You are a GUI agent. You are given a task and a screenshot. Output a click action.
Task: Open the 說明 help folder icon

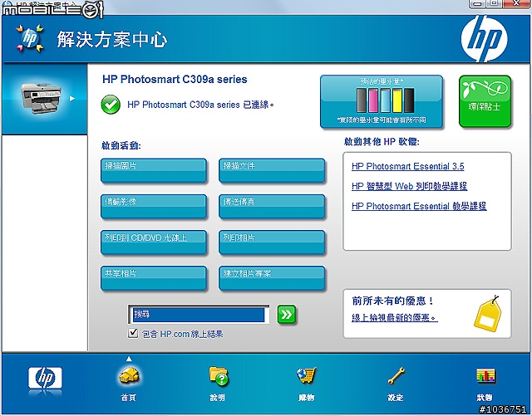pyautogui.click(x=218, y=375)
